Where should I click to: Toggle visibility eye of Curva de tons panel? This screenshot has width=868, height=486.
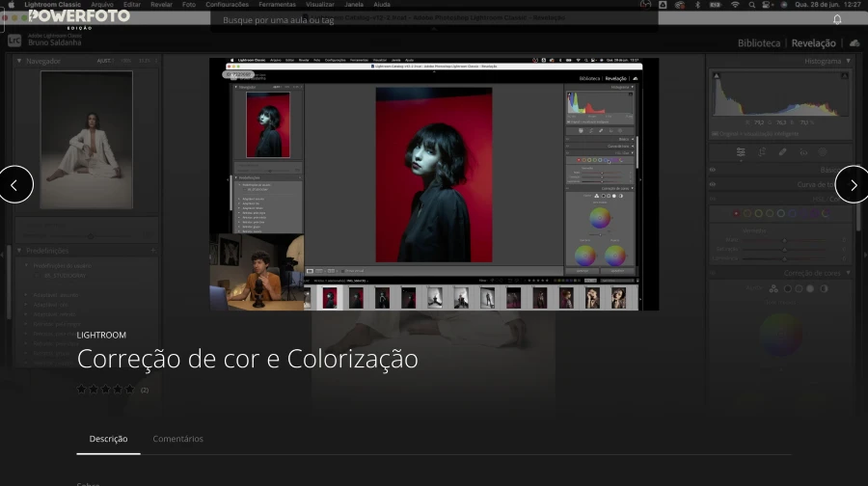point(713,184)
